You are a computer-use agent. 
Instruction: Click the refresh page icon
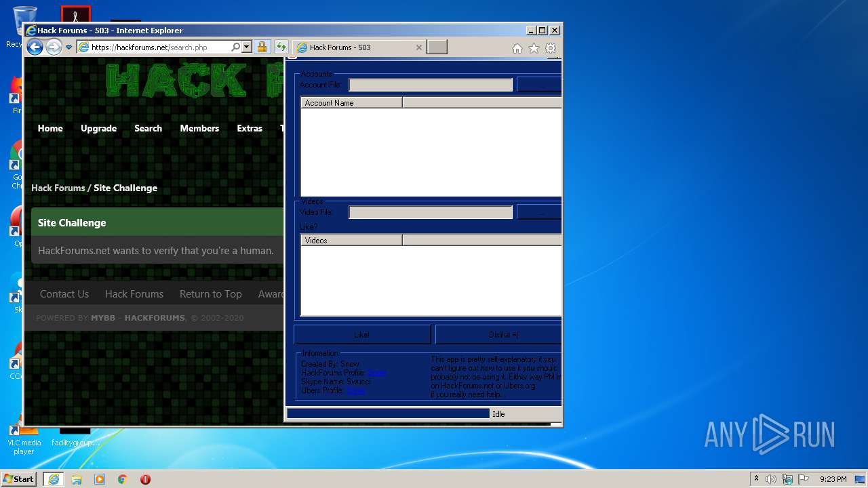tap(281, 47)
